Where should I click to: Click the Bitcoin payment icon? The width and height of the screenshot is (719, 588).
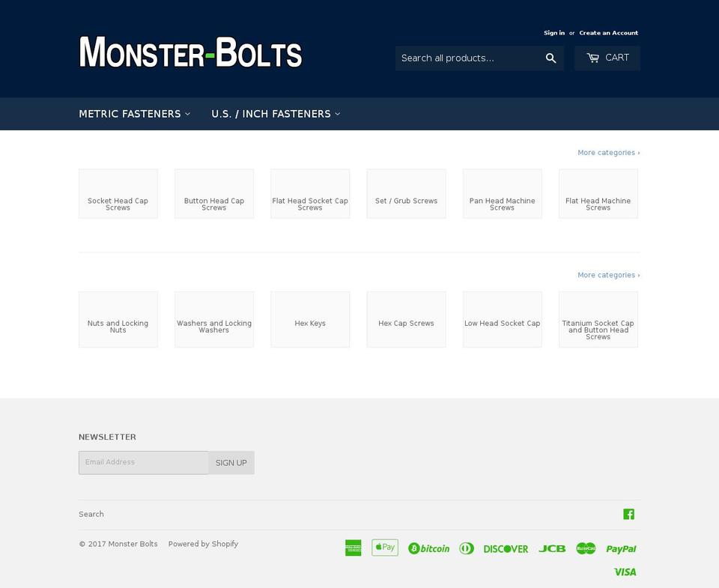point(428,548)
